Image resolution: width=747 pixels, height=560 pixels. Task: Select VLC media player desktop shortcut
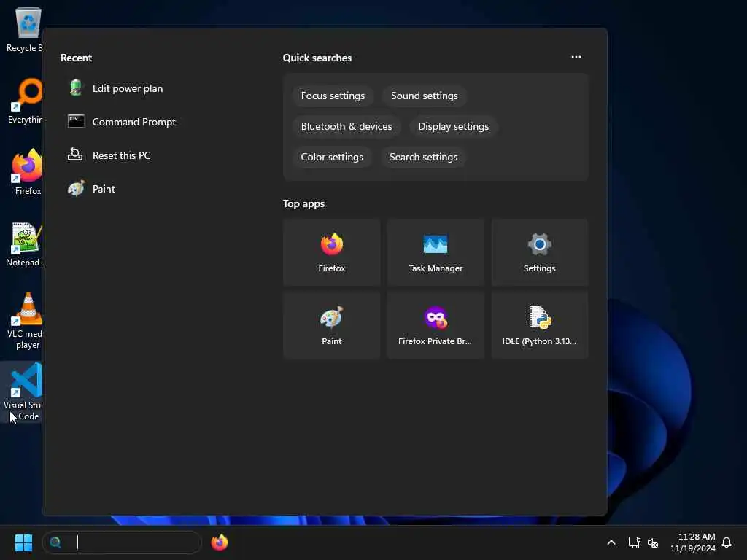coord(26,321)
